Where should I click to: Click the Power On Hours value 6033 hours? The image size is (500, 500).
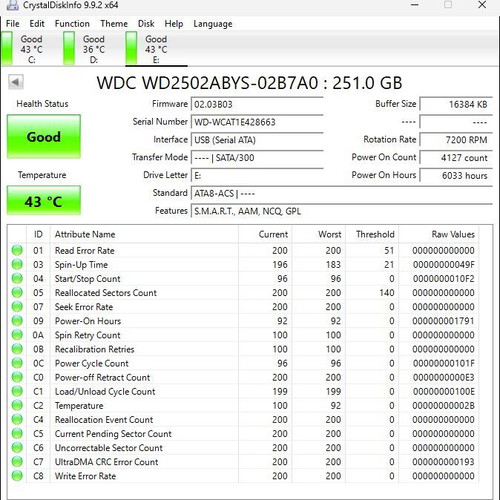[x=456, y=176]
